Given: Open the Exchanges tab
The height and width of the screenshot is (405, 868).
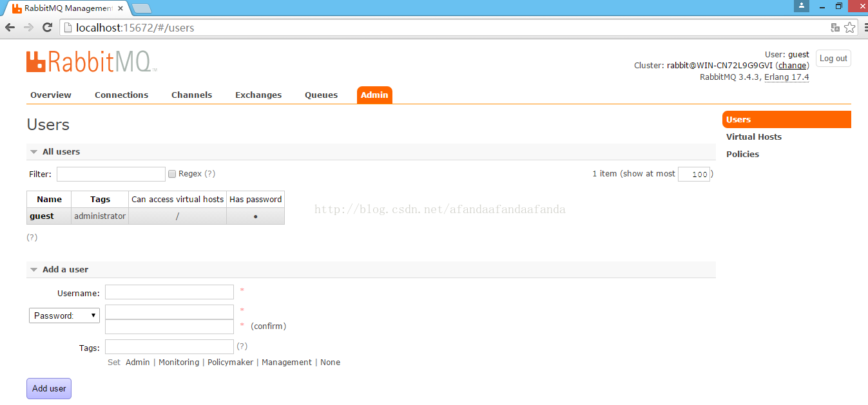Looking at the screenshot, I should (x=258, y=95).
